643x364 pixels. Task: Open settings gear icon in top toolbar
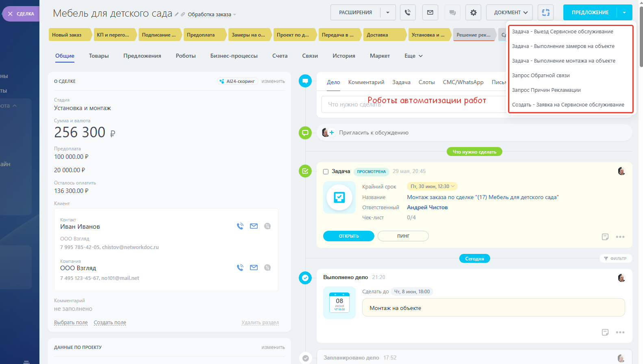473,13
